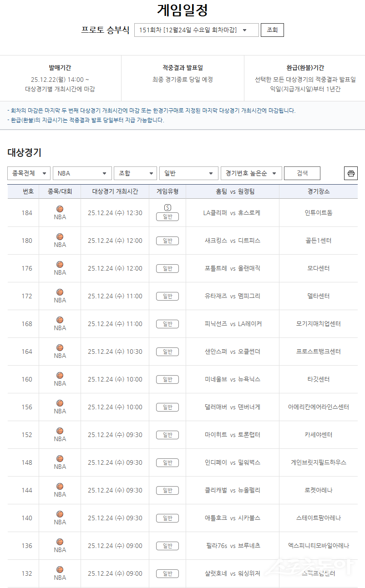Open the 151회차 round selection dropdown
The height and width of the screenshot is (588, 365).
tap(196, 30)
